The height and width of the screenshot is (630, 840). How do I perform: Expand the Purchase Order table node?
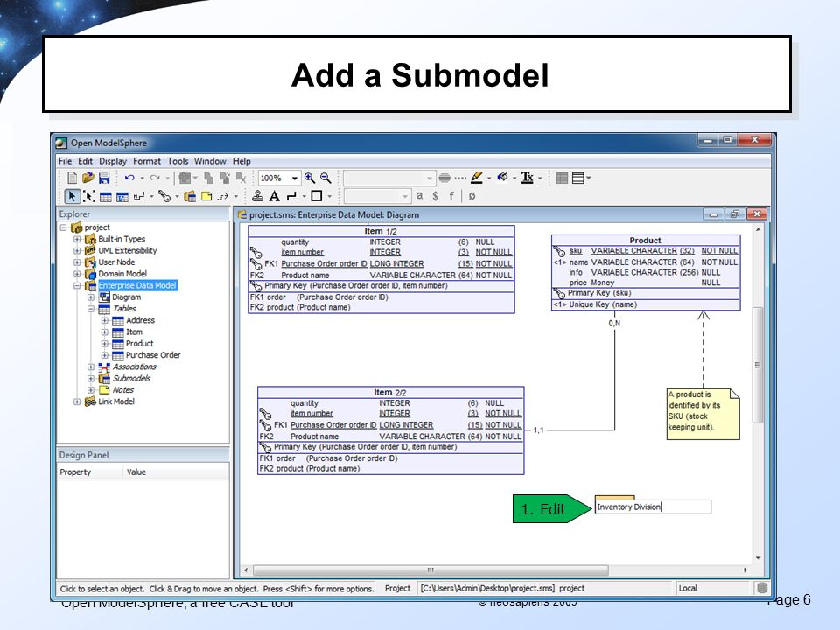105,355
